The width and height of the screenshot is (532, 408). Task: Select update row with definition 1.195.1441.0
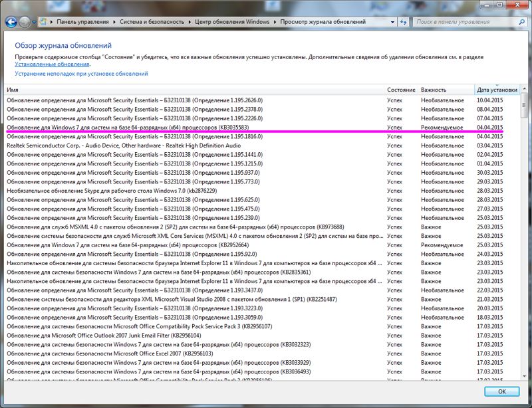(263, 155)
